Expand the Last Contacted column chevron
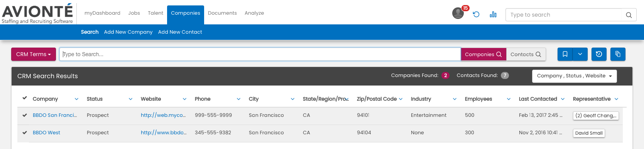 (563, 99)
